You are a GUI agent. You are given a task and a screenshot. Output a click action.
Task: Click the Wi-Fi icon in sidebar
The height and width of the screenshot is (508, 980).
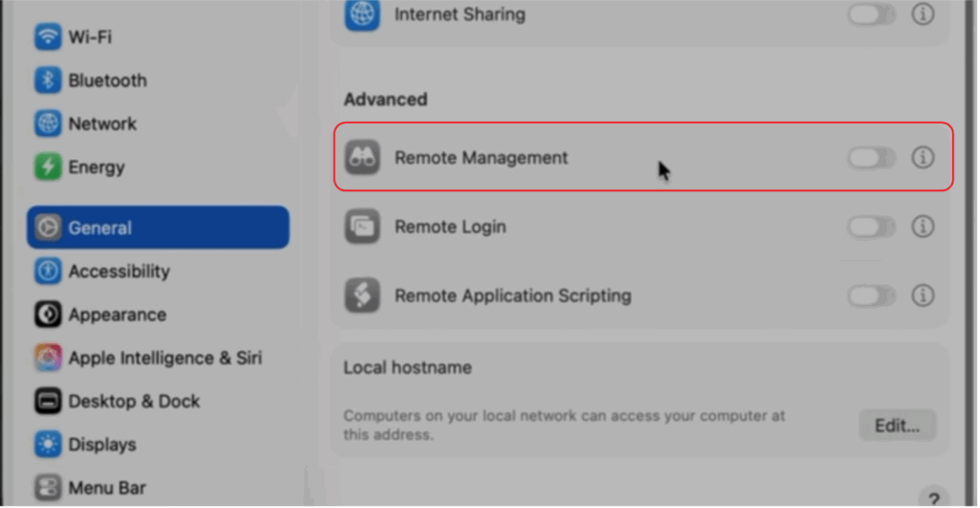(x=48, y=37)
